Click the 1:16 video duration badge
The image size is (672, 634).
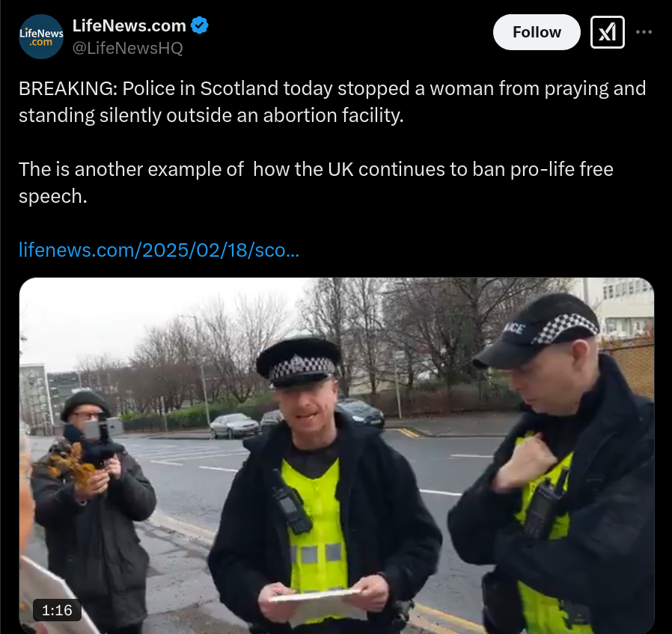click(x=57, y=609)
